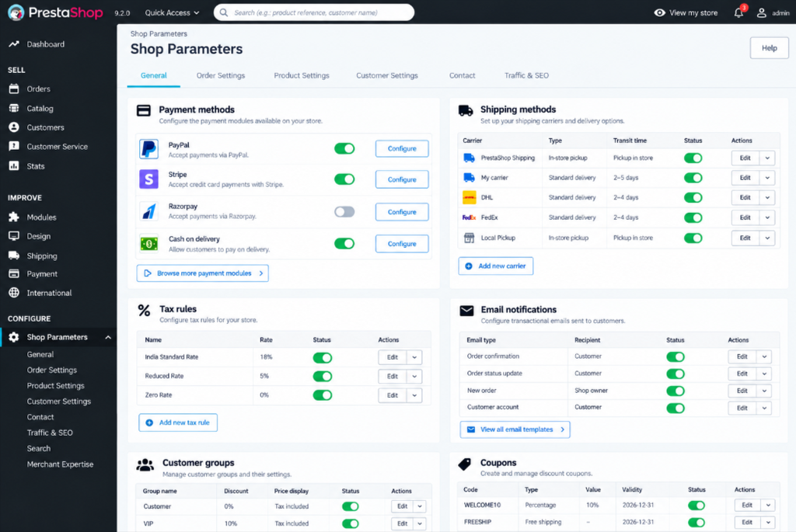Switch to the Contact tab
The width and height of the screenshot is (796, 532).
pos(462,75)
